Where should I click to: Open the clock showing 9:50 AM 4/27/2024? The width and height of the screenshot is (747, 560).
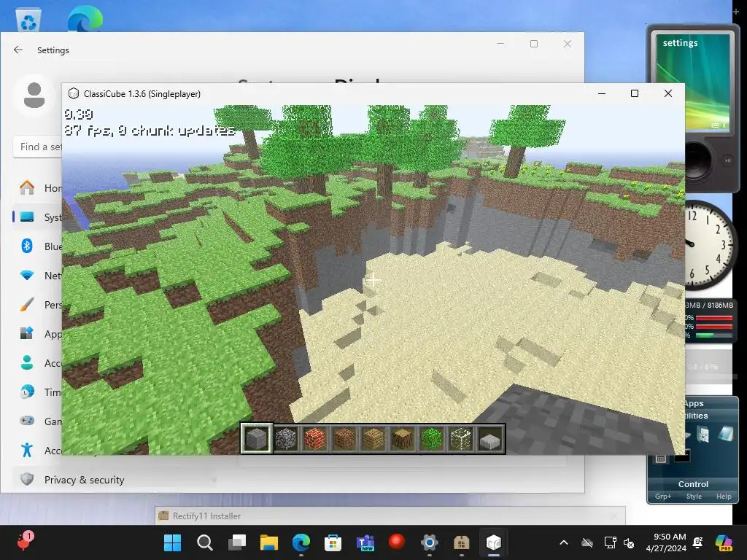pyautogui.click(x=666, y=542)
